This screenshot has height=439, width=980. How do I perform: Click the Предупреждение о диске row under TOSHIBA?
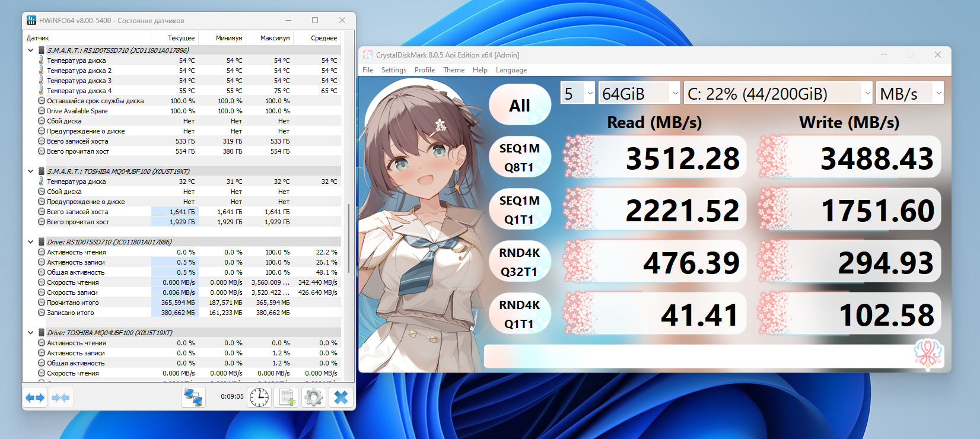point(182,202)
